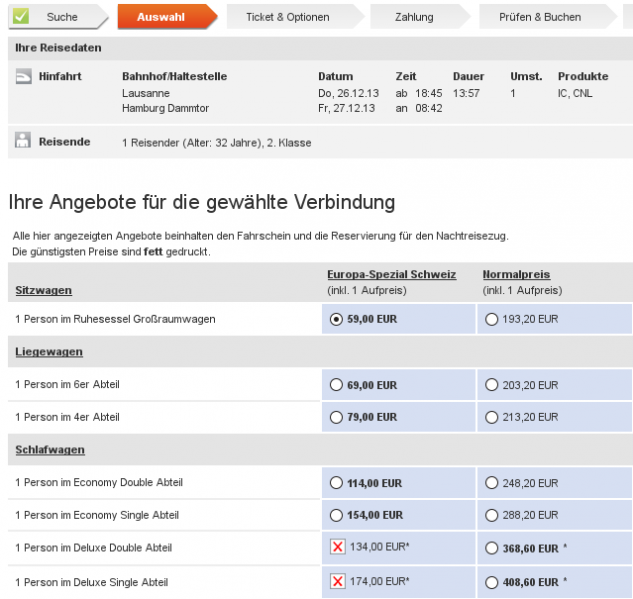Jump to the Zahlung step
633x599 pixels.
pyautogui.click(x=413, y=17)
